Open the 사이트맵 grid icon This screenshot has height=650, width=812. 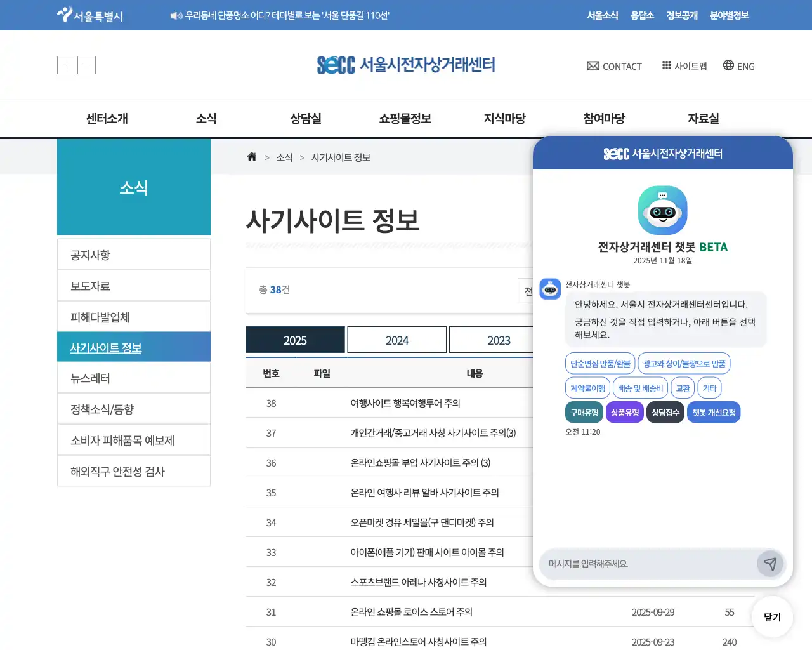667,65
